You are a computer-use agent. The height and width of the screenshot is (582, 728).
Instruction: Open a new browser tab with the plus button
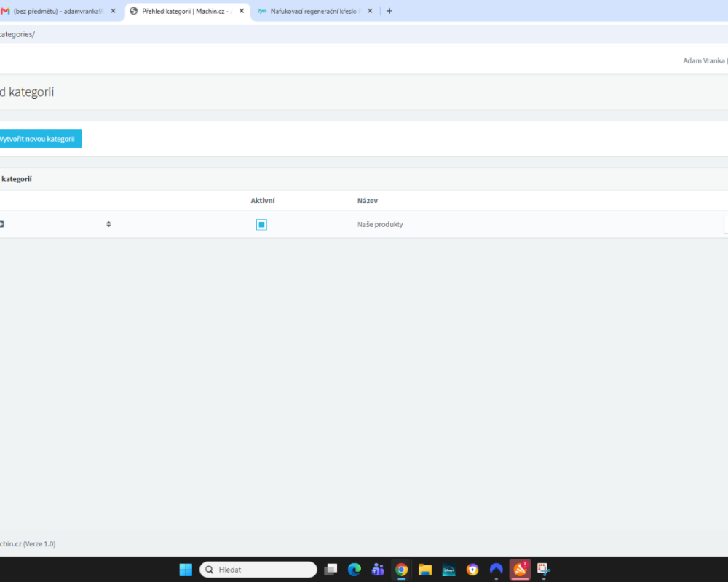(x=389, y=11)
